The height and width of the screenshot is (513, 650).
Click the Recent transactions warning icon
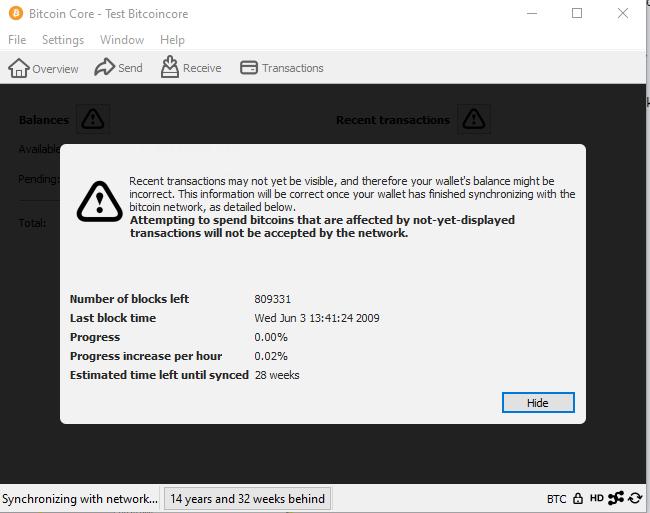click(474, 119)
